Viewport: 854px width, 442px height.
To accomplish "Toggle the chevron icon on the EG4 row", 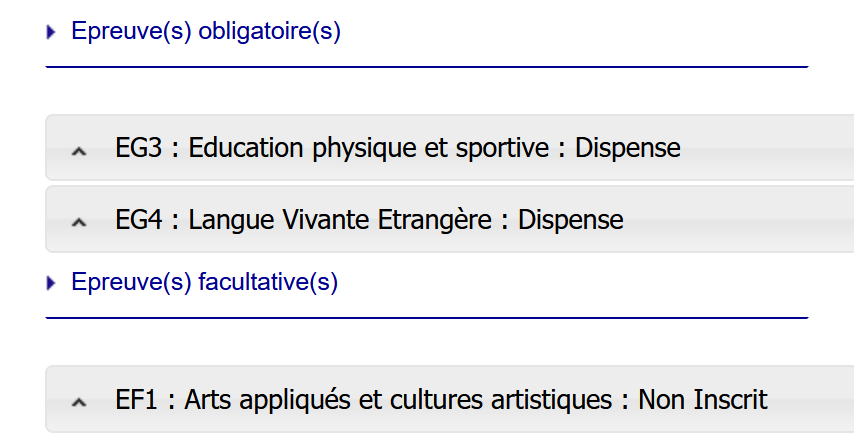I will click(80, 221).
